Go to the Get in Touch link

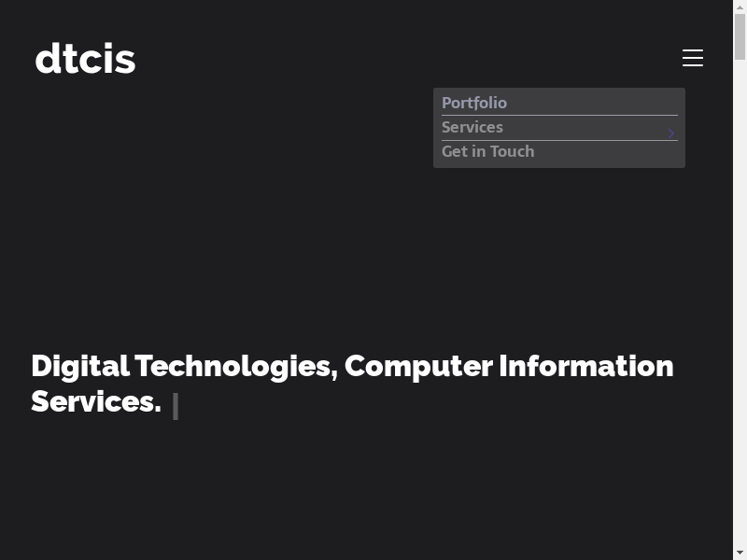(488, 151)
